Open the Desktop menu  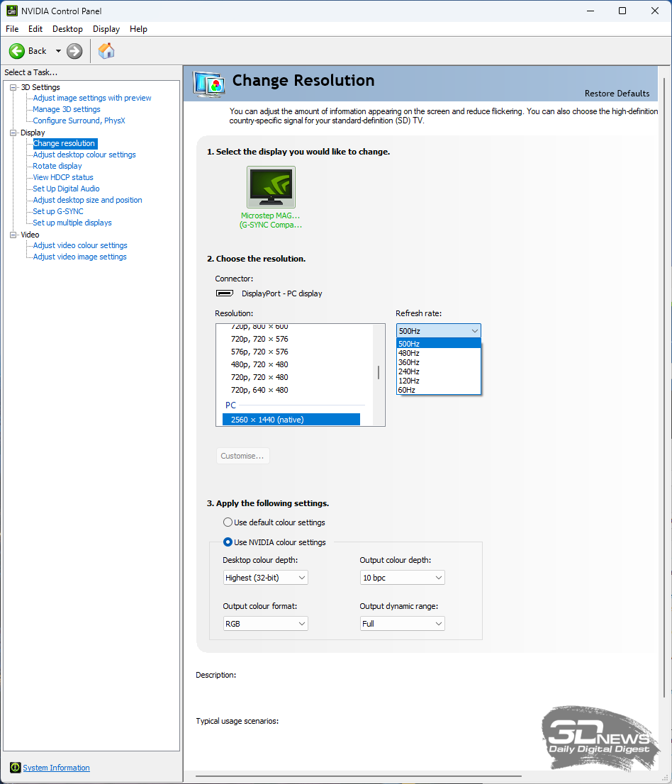[x=67, y=29]
